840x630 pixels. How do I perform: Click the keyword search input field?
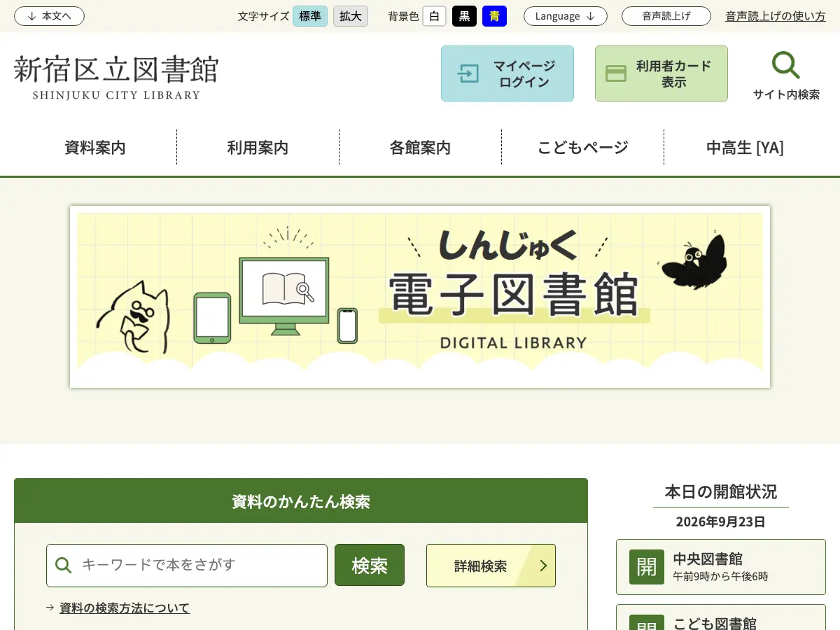[x=187, y=566]
